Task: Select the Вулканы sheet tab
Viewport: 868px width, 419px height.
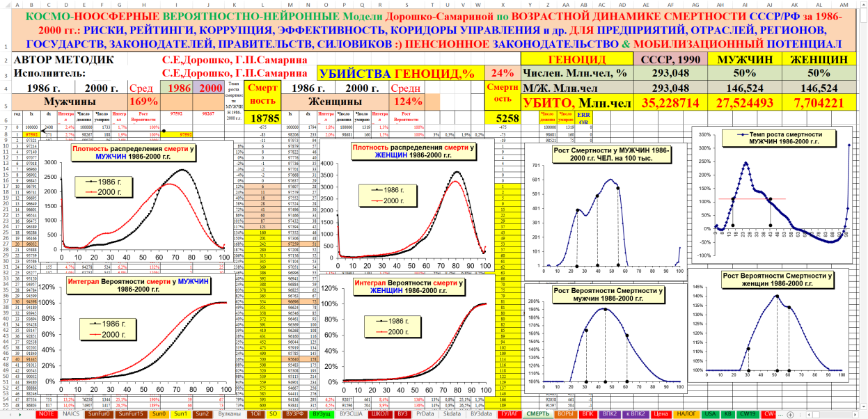Action: tap(230, 413)
